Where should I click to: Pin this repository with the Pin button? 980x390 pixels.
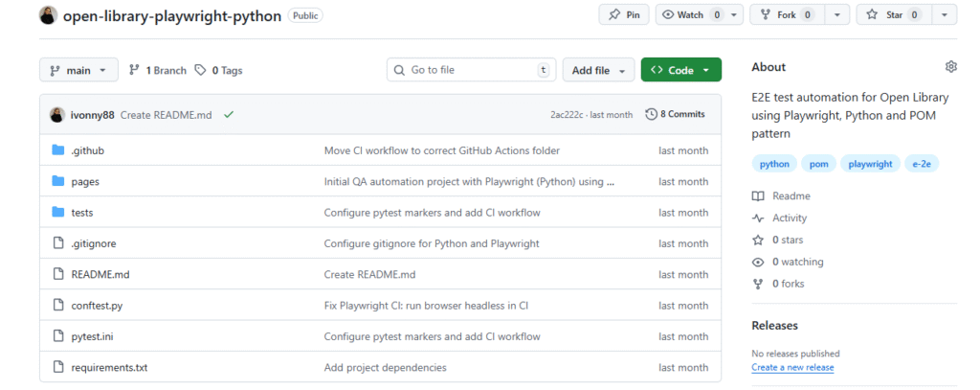[x=624, y=15]
